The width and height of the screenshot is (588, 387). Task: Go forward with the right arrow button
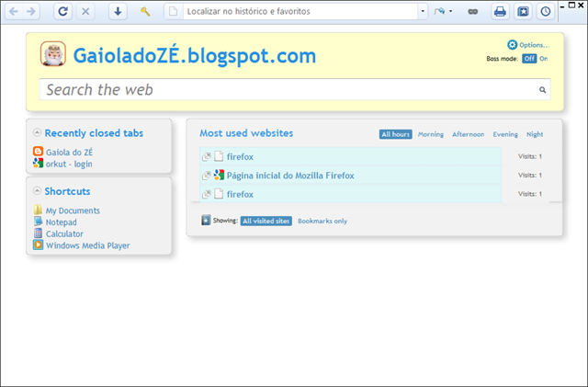(30, 12)
